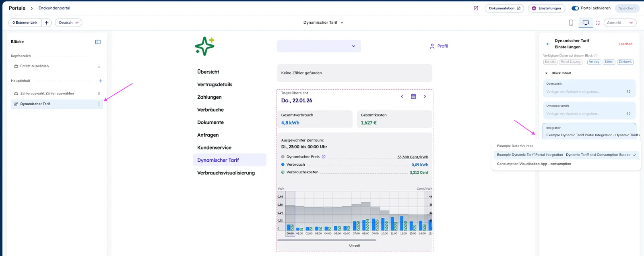This screenshot has height=256, width=644.
Task: Switch to mobile device preview
Action: (571, 23)
